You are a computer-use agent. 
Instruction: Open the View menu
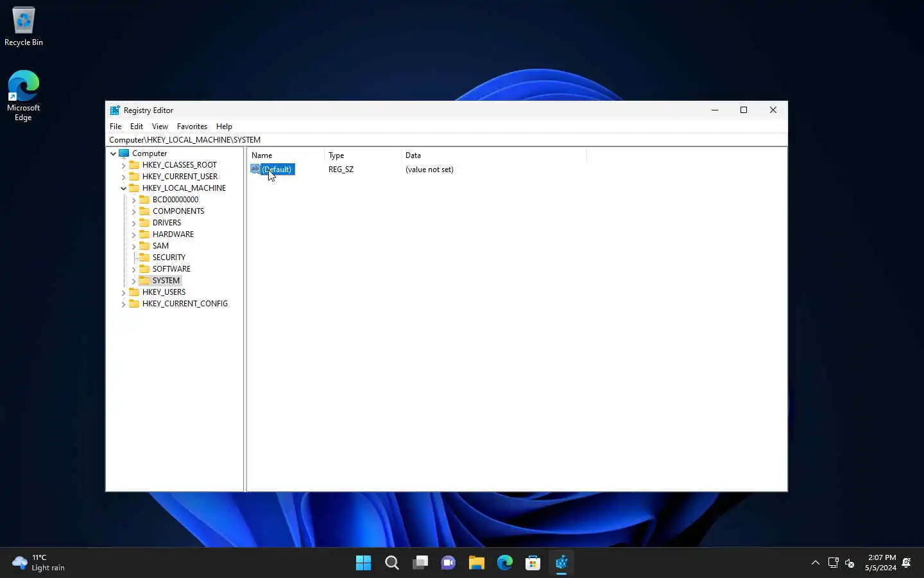pos(160,127)
